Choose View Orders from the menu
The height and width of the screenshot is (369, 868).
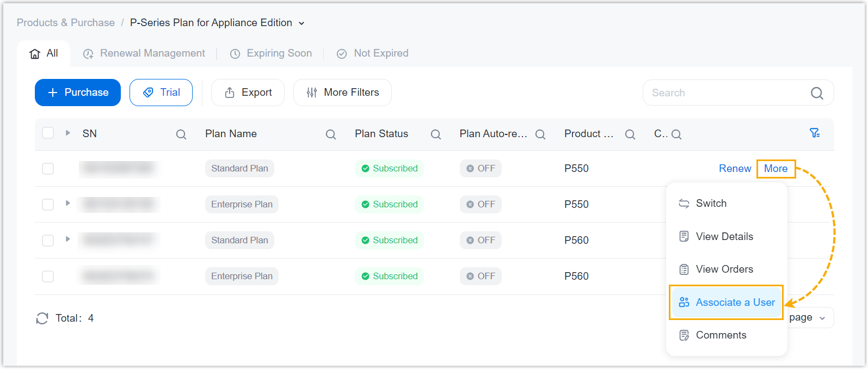pos(724,269)
